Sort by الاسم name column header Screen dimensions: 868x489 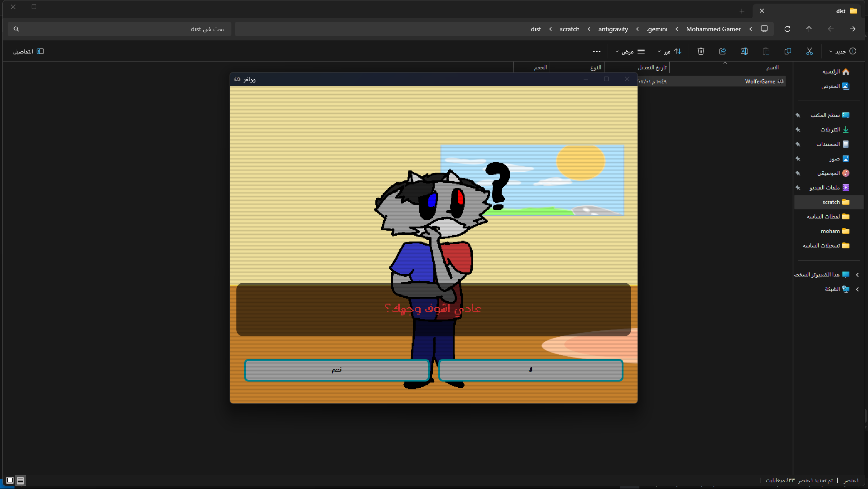pyautogui.click(x=772, y=68)
